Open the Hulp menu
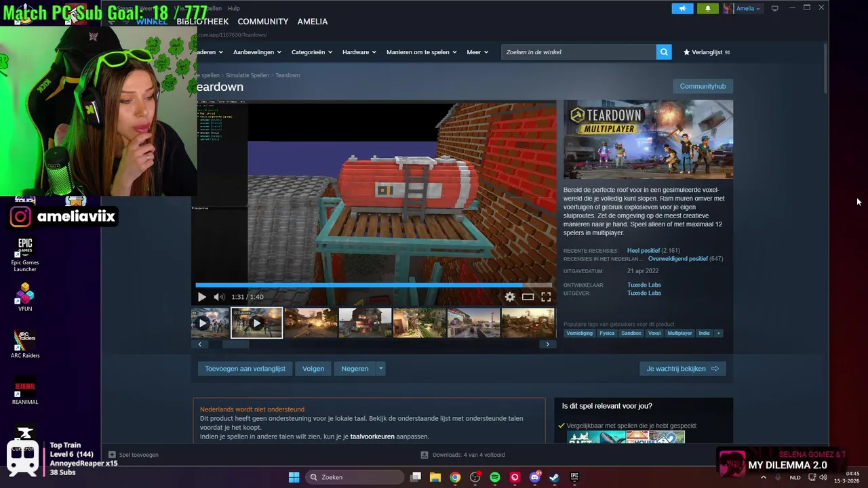This screenshot has height=488, width=868. [x=234, y=8]
